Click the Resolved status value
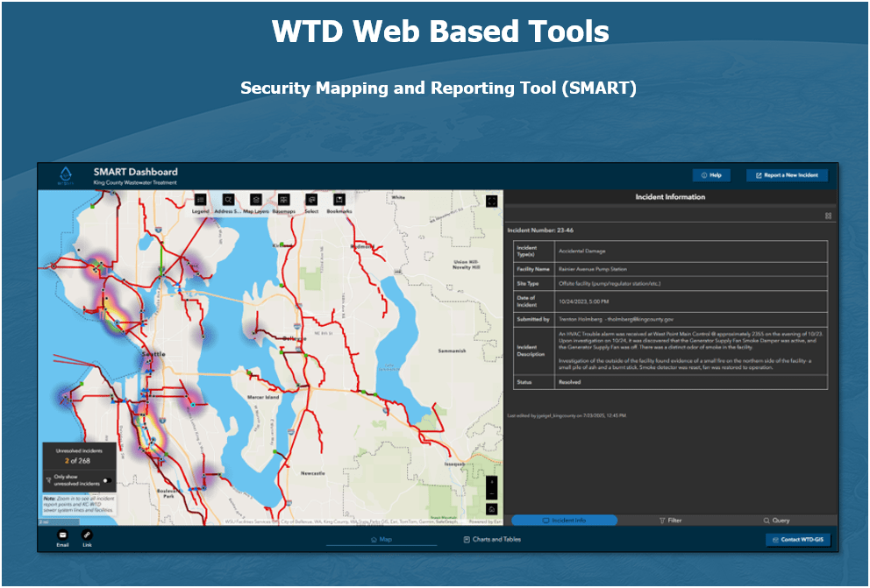 569,382
